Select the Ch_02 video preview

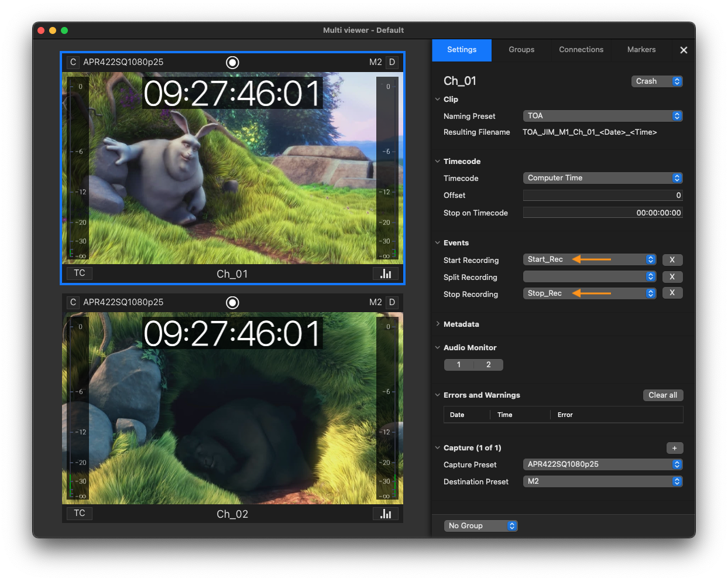click(x=232, y=408)
